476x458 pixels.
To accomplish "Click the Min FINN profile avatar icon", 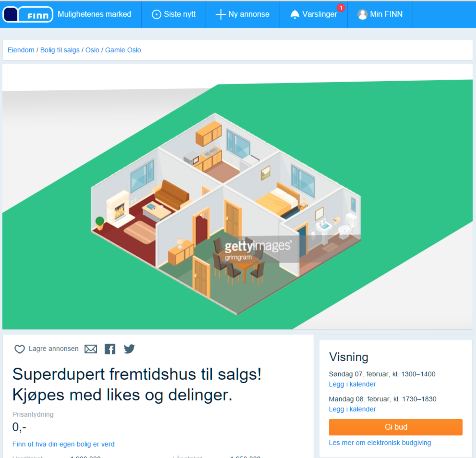I will click(x=362, y=15).
